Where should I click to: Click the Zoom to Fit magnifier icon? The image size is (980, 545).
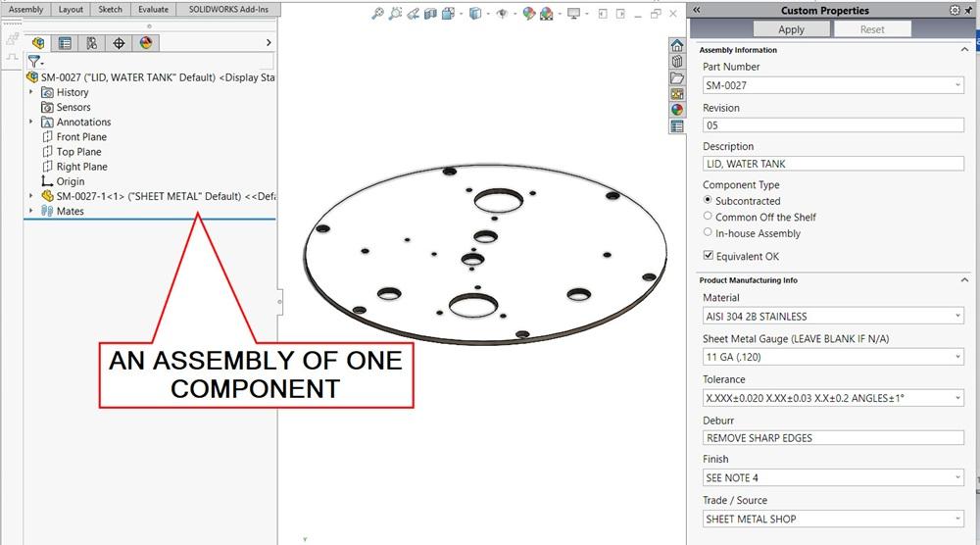point(378,14)
